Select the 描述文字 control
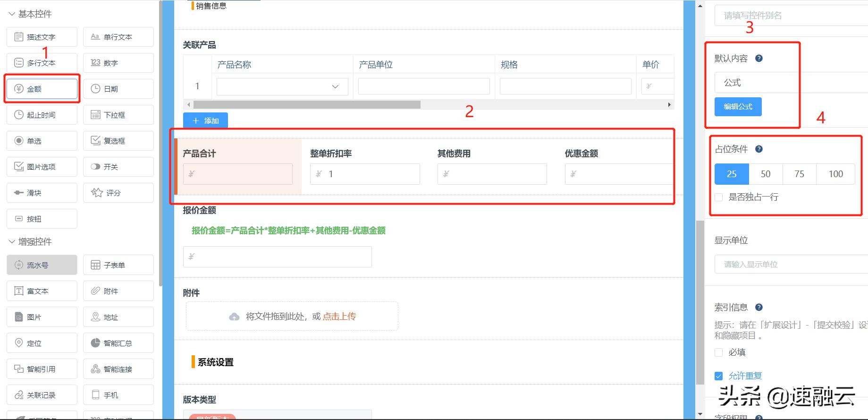Image resolution: width=868 pixels, height=420 pixels. click(42, 37)
